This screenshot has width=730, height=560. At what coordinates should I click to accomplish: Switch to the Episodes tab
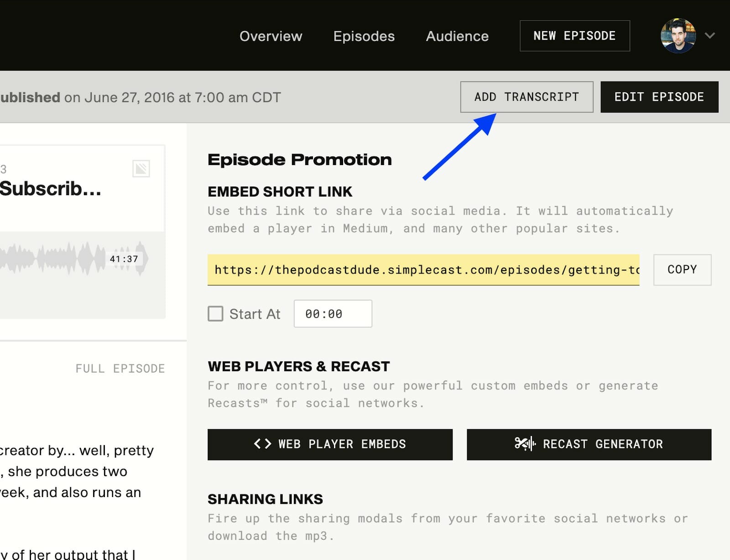(364, 36)
